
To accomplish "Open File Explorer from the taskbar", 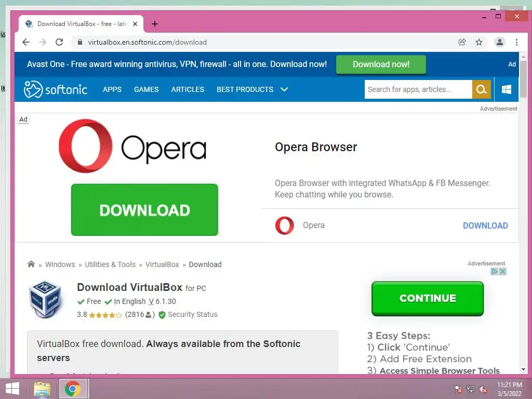I will tap(42, 389).
